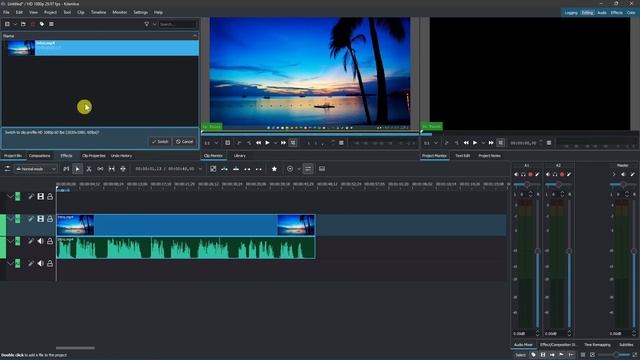The height and width of the screenshot is (360, 640).
Task: Open the Settings menu
Action: coord(140,12)
